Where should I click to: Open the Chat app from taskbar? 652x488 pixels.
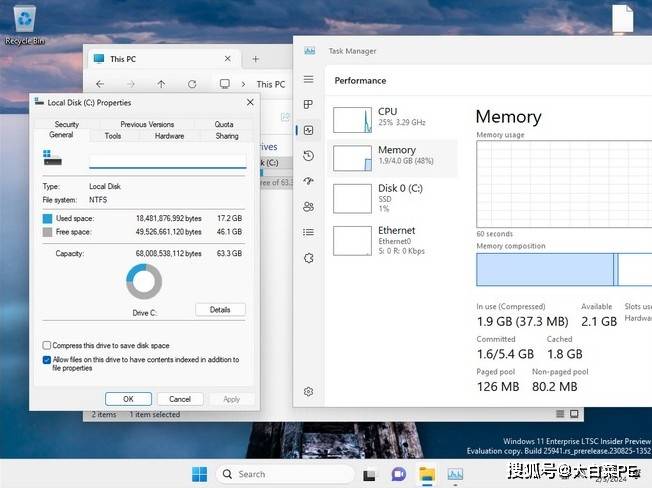(x=398, y=474)
